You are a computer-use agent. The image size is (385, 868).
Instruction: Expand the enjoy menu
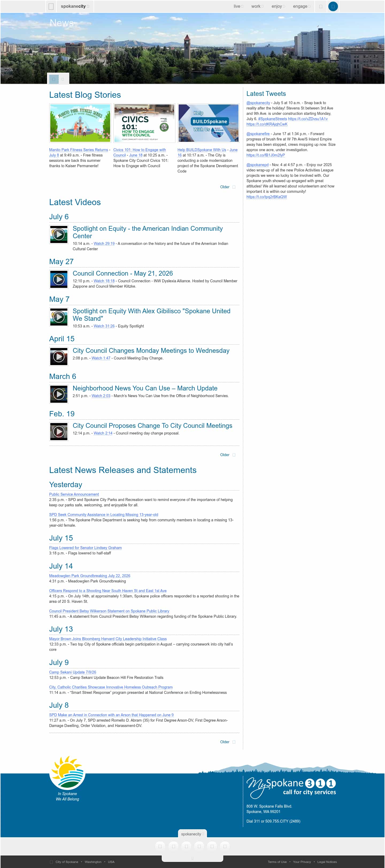click(x=278, y=6)
